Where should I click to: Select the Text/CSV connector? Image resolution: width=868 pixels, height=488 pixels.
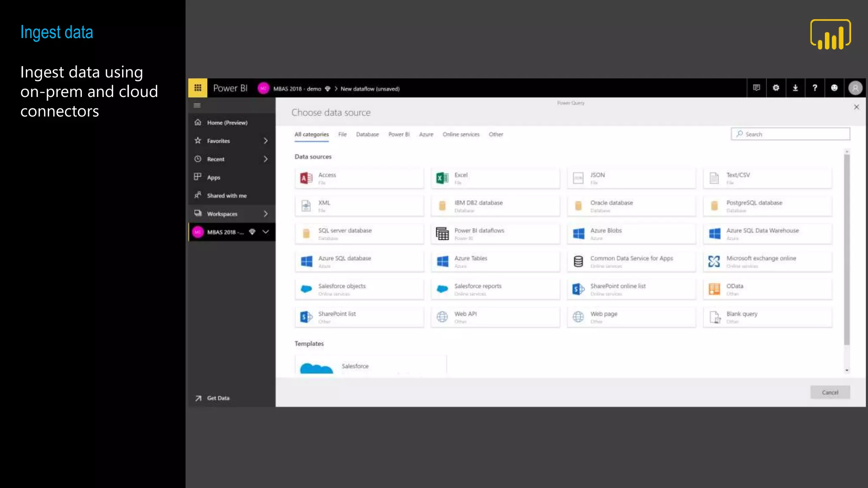point(768,178)
